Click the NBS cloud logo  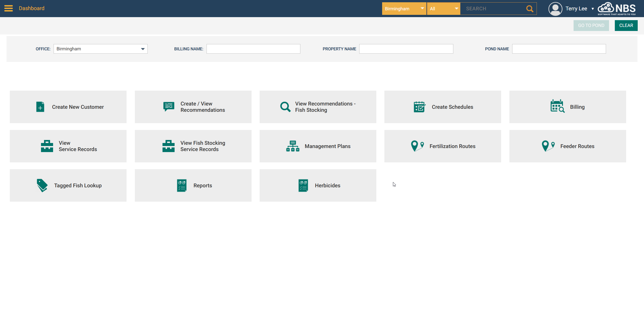coord(617,9)
